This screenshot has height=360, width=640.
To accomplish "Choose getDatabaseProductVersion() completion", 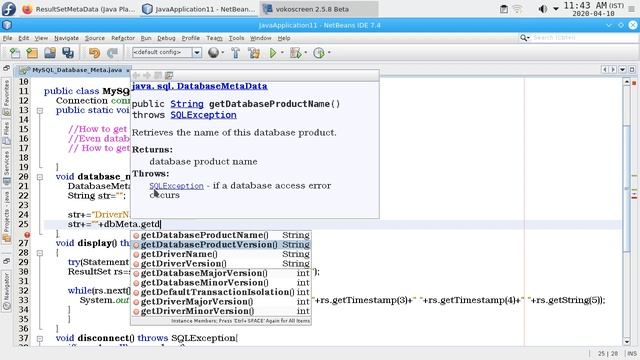I will [221, 244].
